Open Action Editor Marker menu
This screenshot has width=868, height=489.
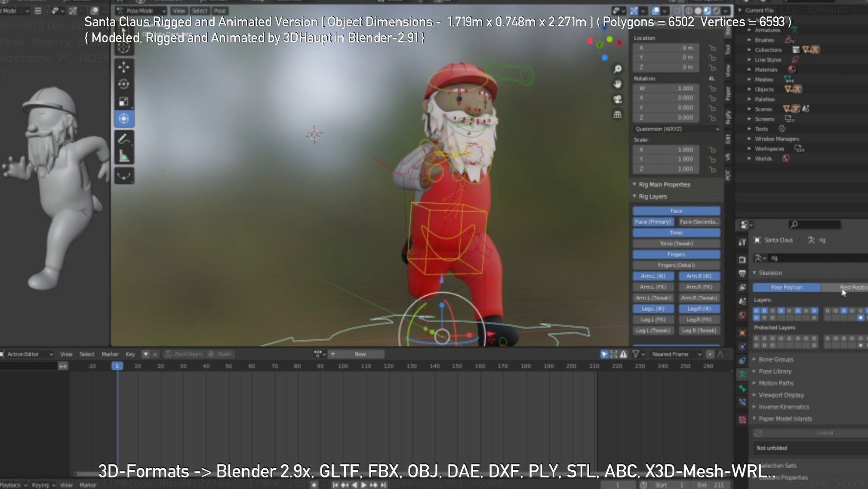coord(110,354)
